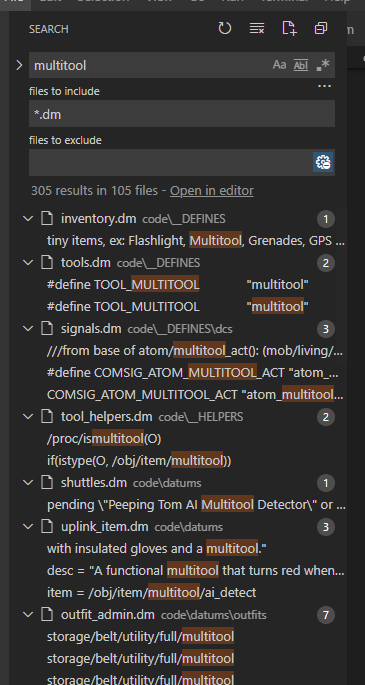Viewport: 365px width, 685px height.
Task: Click the inventory.dm file icon
Action: tap(47, 218)
